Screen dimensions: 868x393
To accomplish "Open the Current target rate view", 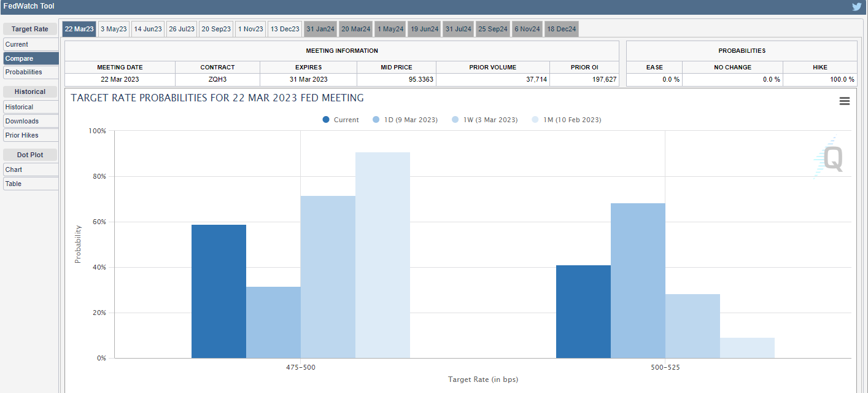I will (x=31, y=44).
